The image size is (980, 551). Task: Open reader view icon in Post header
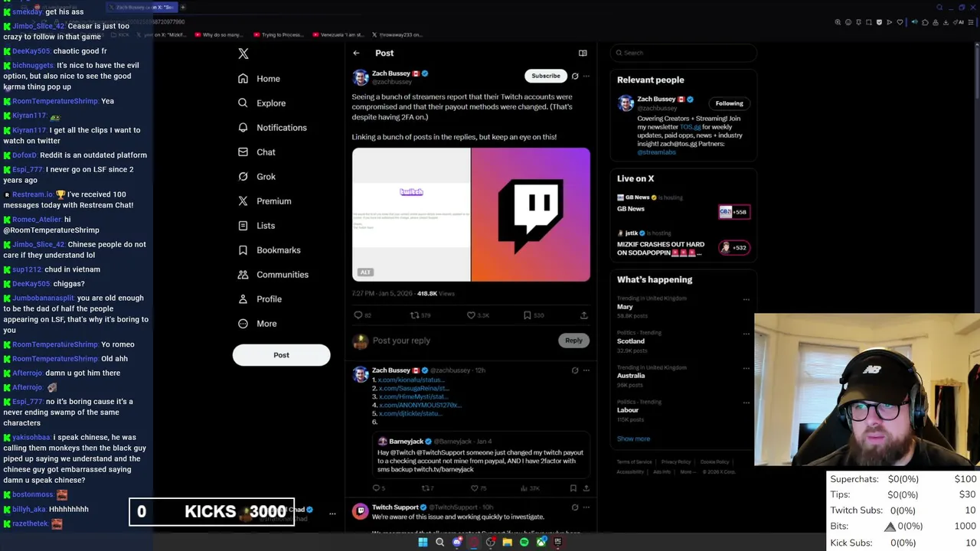583,54
